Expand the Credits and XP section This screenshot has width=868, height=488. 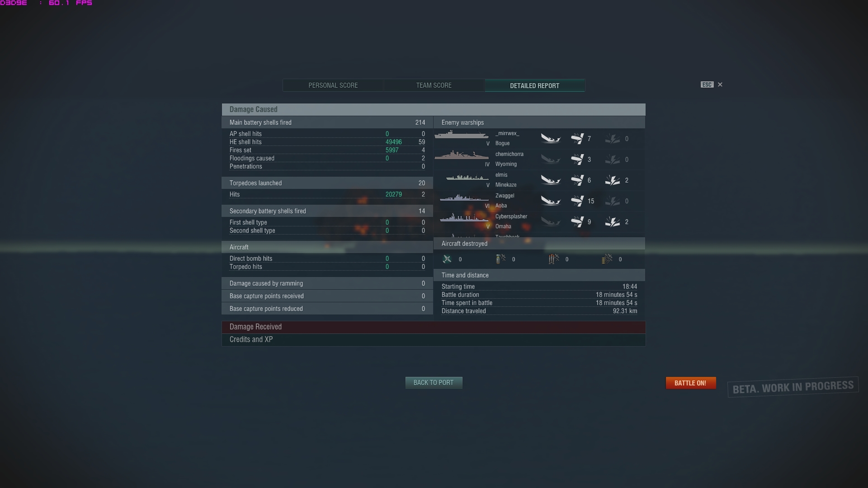pos(434,340)
